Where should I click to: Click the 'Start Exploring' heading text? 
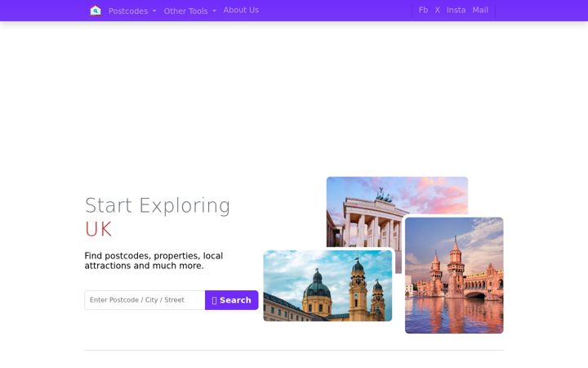tap(158, 205)
